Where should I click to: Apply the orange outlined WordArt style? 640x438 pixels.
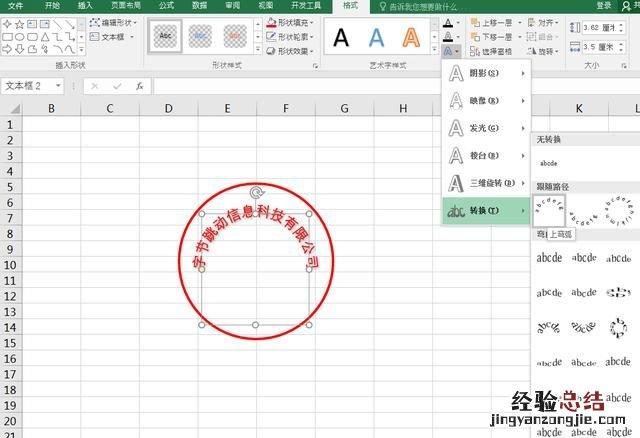coord(411,37)
